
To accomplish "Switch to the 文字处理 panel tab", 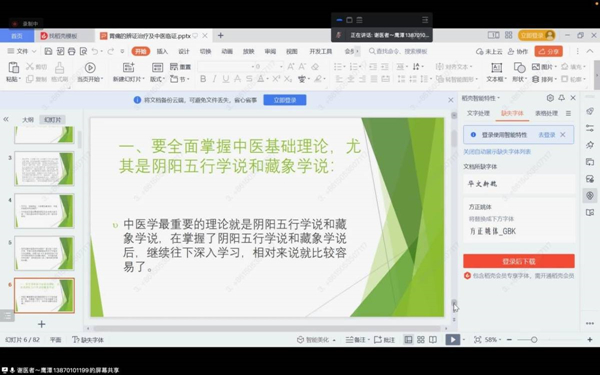I will [x=478, y=113].
